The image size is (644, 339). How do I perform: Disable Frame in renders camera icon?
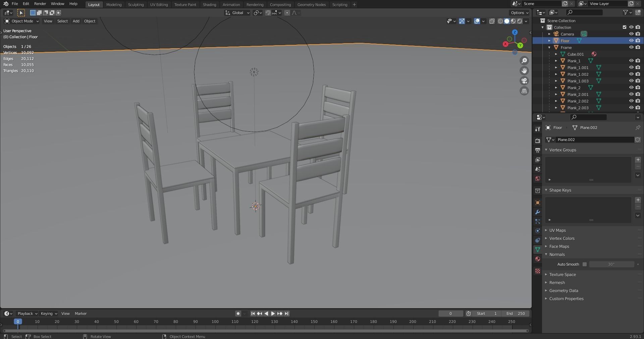coord(638,47)
